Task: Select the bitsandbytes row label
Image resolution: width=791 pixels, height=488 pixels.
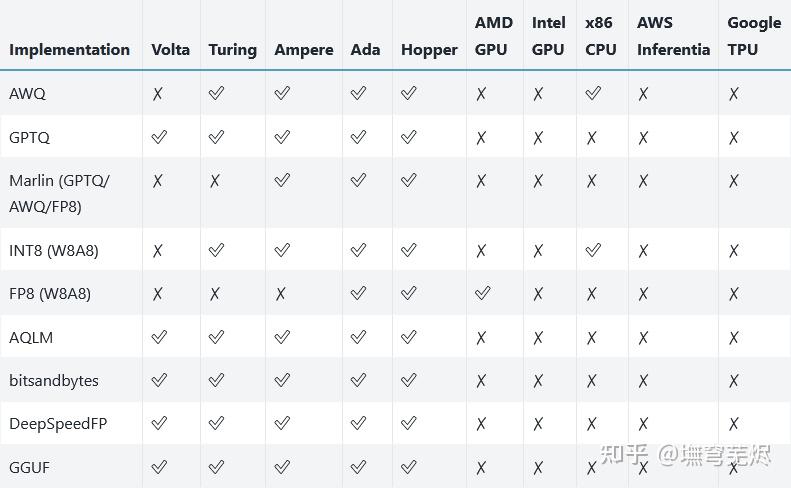Action: pyautogui.click(x=54, y=380)
